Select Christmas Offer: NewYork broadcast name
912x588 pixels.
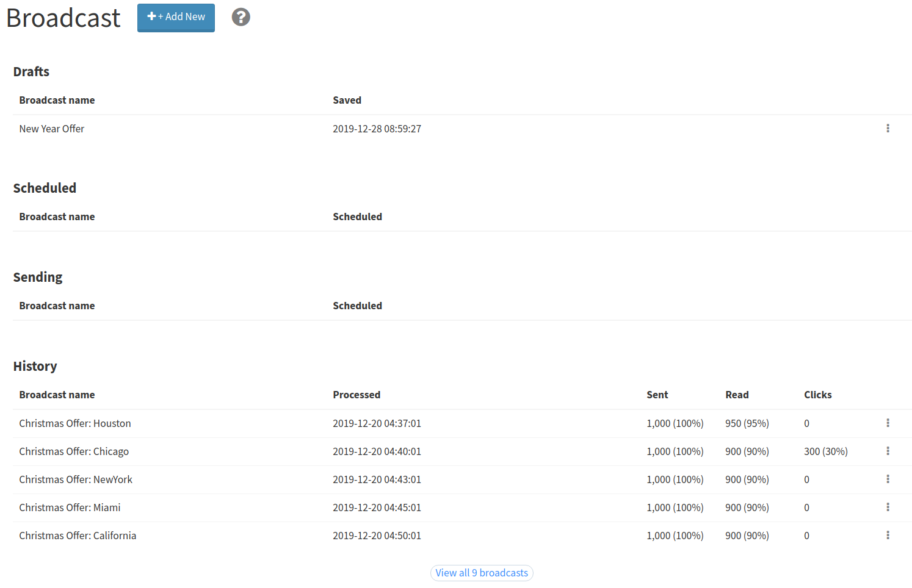pyautogui.click(x=76, y=479)
